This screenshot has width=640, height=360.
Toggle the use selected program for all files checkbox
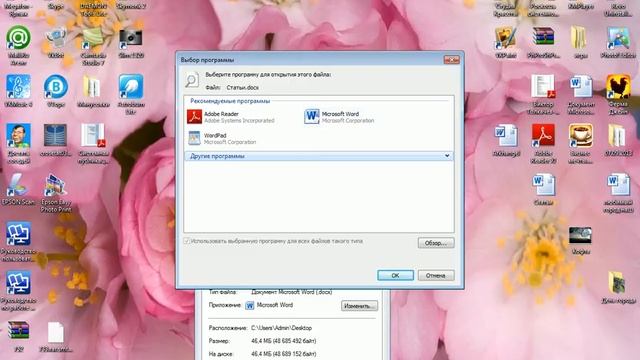click(187, 241)
